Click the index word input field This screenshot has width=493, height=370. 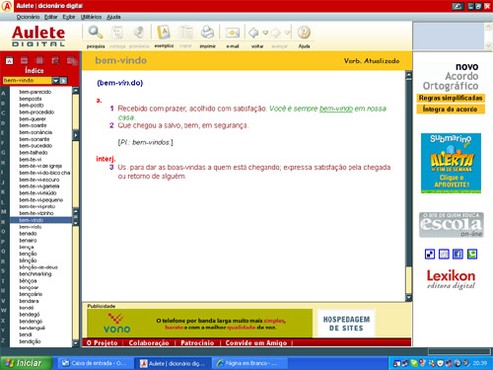tap(27, 80)
